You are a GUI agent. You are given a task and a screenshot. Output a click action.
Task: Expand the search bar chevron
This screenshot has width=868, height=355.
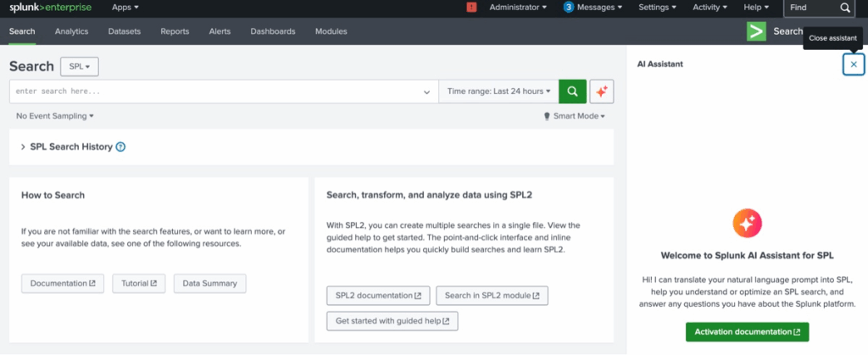(x=427, y=92)
